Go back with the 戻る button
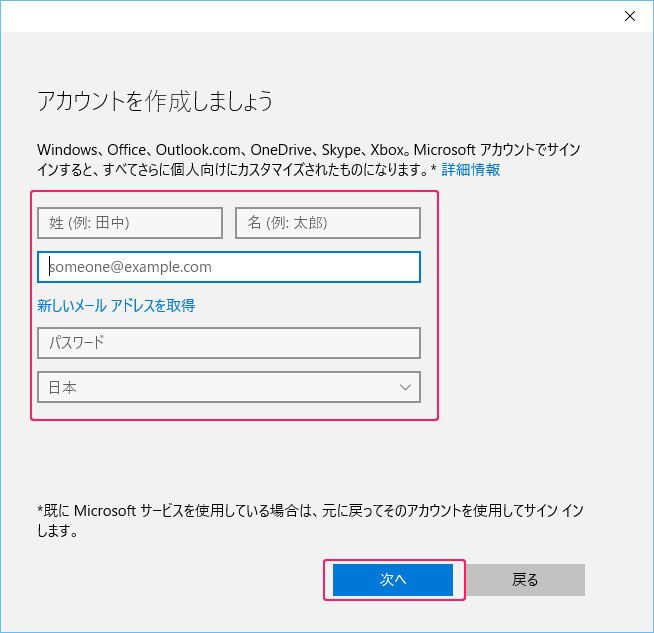The width and height of the screenshot is (654, 633). (x=525, y=580)
